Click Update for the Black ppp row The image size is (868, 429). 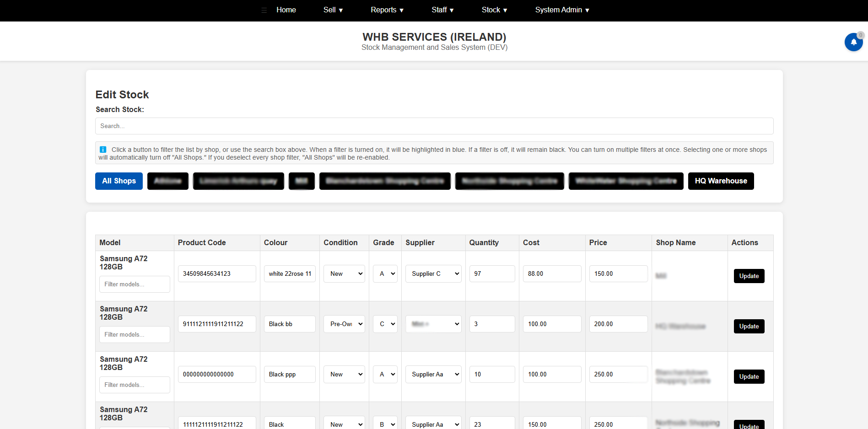(x=749, y=376)
